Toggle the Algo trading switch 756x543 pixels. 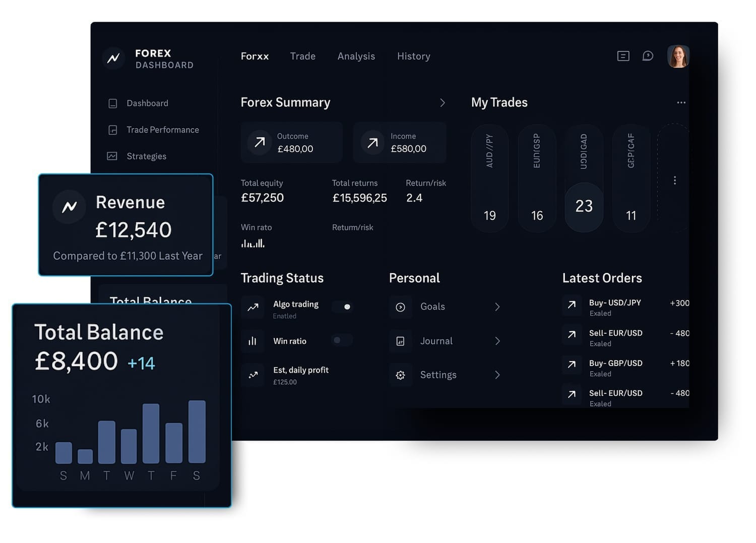344,307
